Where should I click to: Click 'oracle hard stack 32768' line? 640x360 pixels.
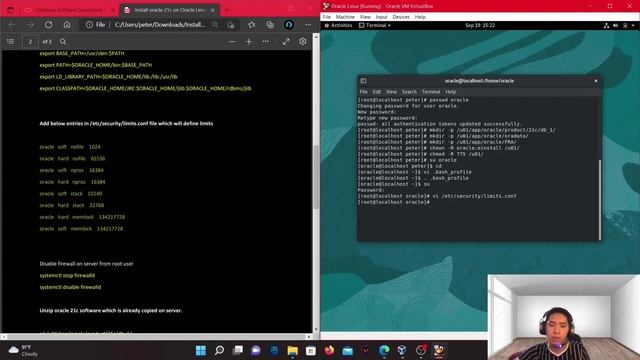point(72,205)
